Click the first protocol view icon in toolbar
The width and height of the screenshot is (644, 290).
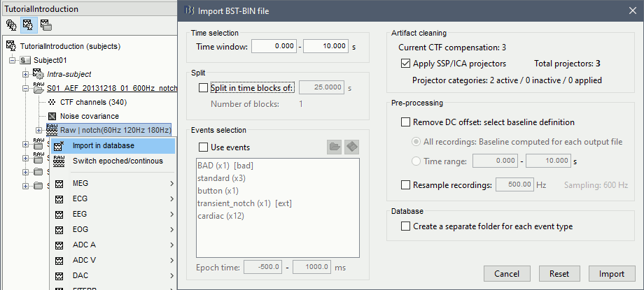(x=11, y=25)
